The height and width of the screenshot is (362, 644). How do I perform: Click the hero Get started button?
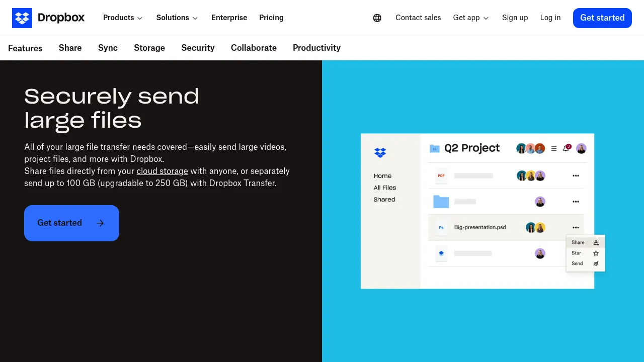tap(71, 223)
